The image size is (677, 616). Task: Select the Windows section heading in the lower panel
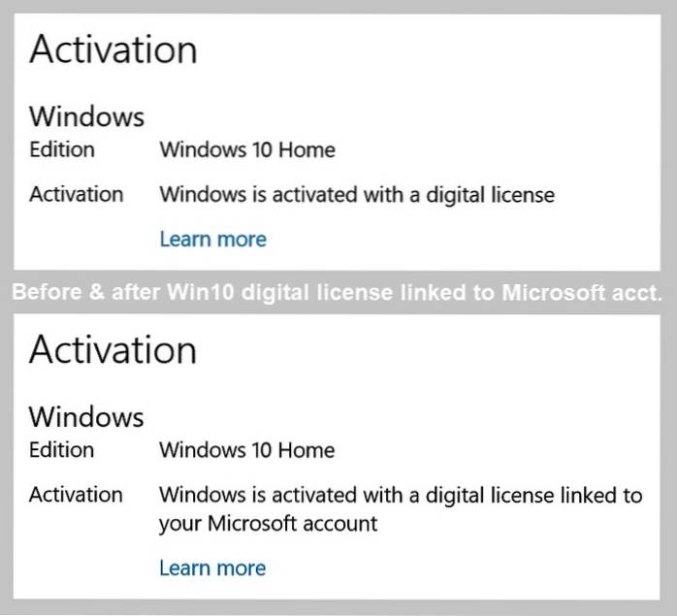click(x=86, y=418)
